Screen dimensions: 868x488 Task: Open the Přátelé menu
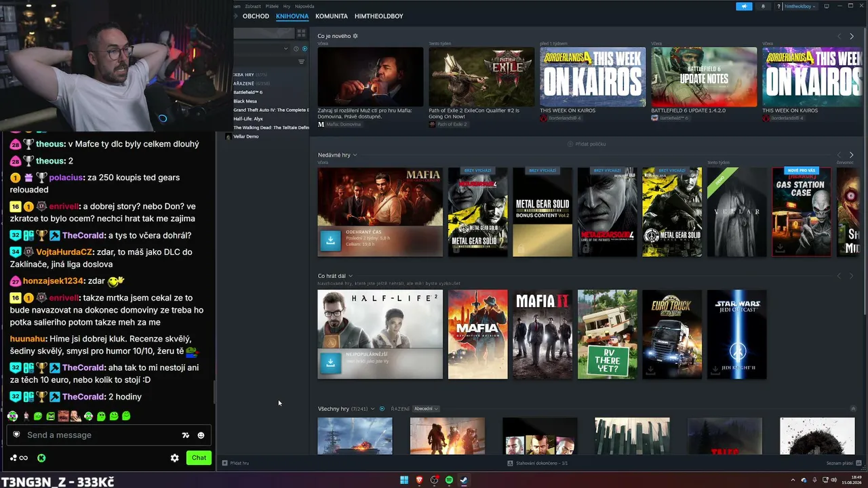[272, 6]
